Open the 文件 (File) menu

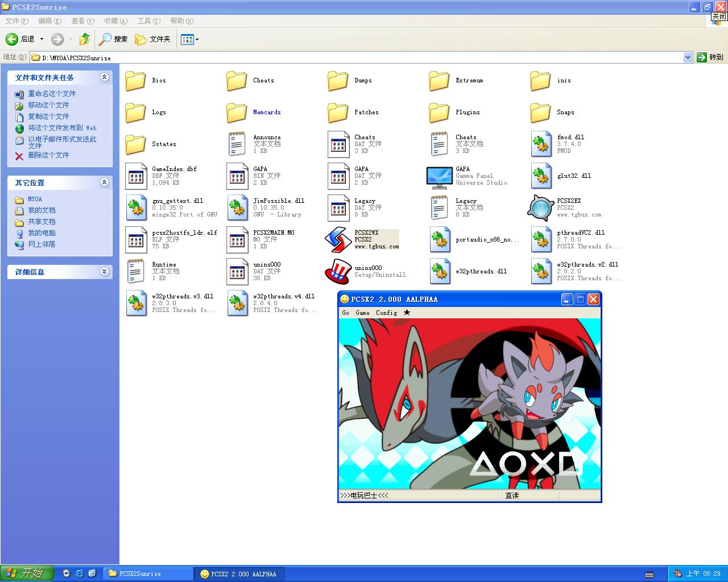click(16, 21)
